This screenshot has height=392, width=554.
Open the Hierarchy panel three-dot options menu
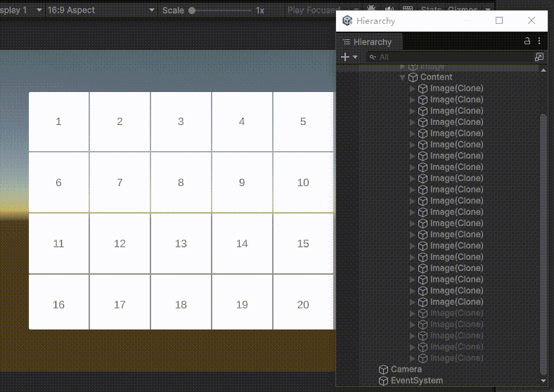pos(539,41)
